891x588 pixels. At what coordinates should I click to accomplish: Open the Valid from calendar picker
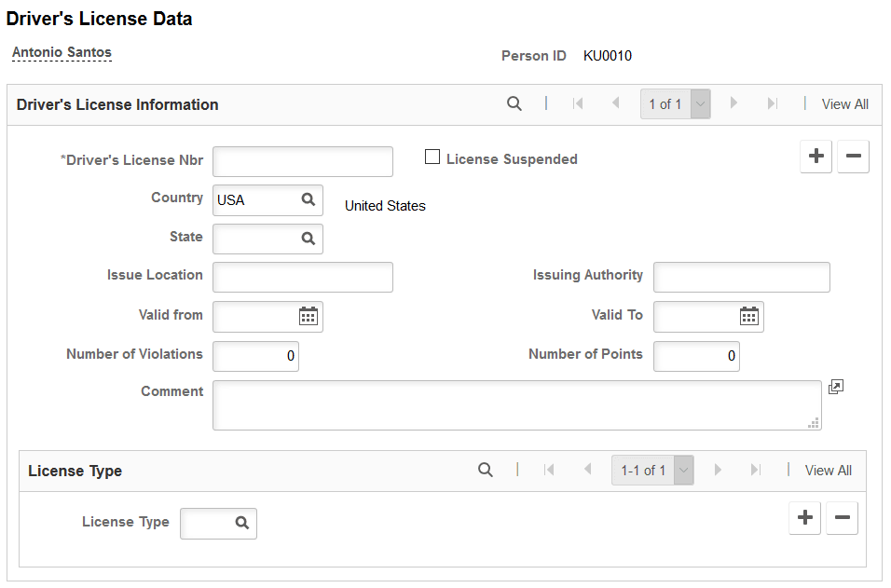tap(309, 316)
